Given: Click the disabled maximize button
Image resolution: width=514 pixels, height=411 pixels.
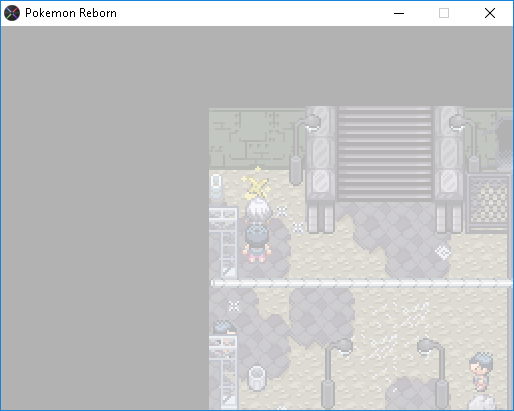Looking at the screenshot, I should pos(444,13).
